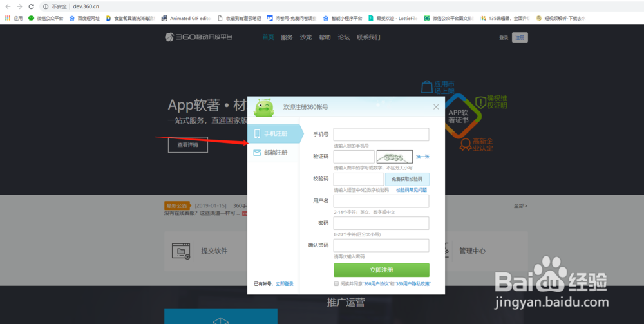The height and width of the screenshot is (324, 644).
Task: Open 问卷网 bookmark
Action: click(x=292, y=18)
